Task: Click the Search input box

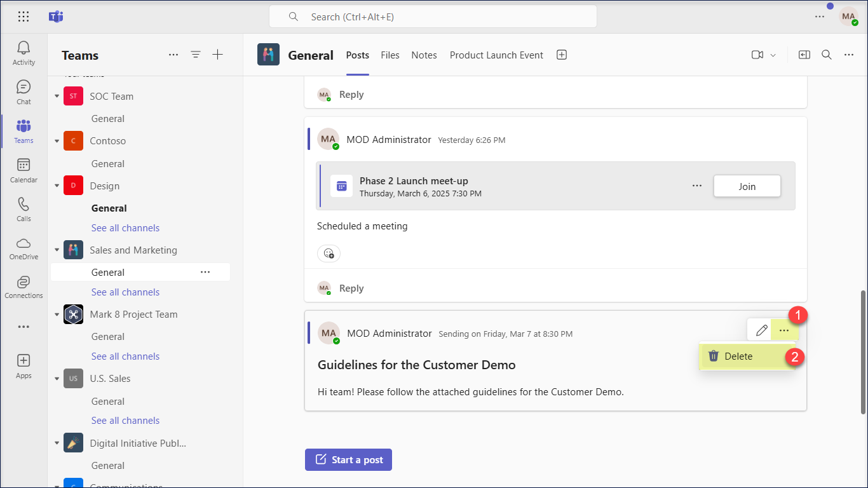Action: pyautogui.click(x=433, y=17)
